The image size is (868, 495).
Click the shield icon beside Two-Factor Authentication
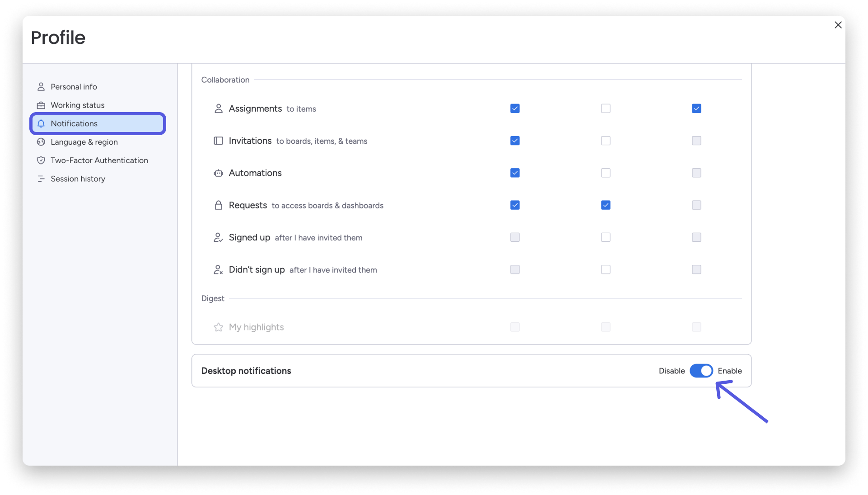pyautogui.click(x=41, y=160)
